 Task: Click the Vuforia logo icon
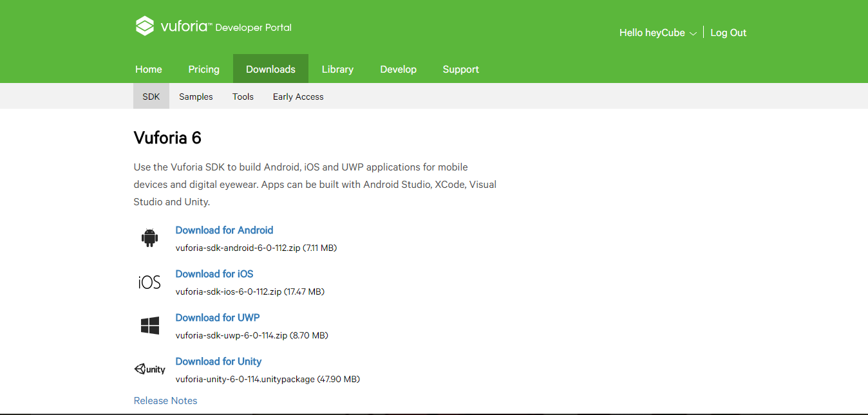(145, 26)
